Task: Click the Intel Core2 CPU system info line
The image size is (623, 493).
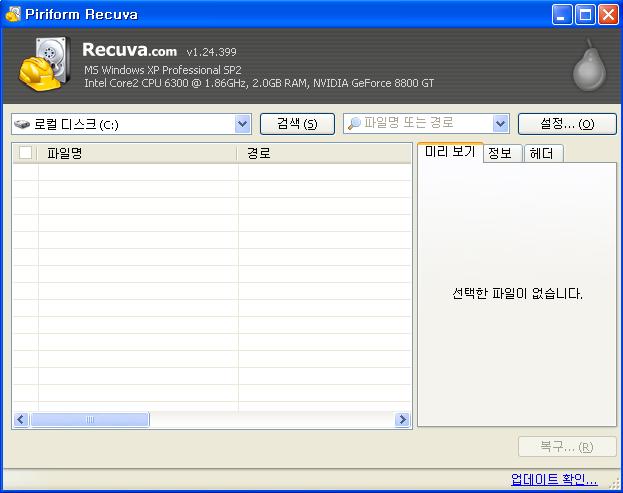Action: (x=259, y=83)
